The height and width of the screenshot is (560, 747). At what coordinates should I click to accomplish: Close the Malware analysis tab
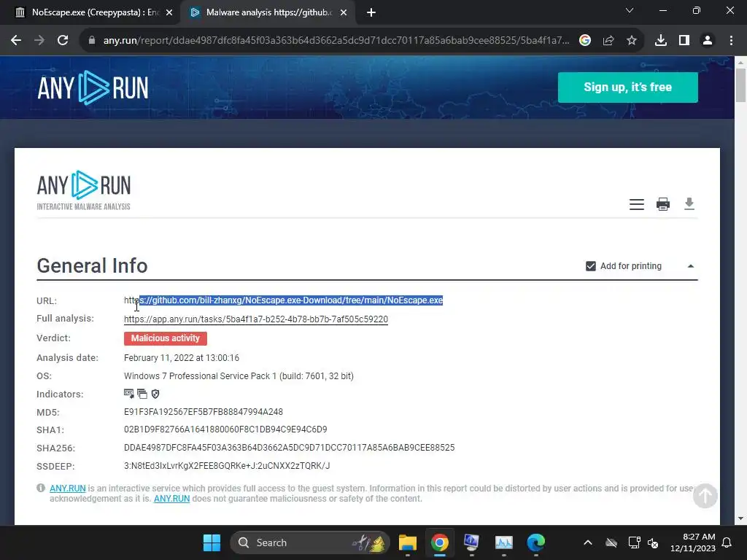point(344,12)
